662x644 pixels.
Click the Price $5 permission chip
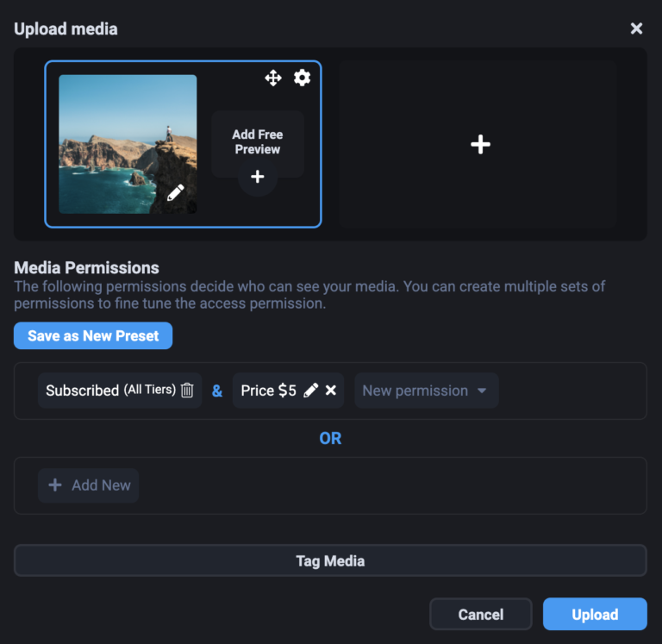pos(269,391)
